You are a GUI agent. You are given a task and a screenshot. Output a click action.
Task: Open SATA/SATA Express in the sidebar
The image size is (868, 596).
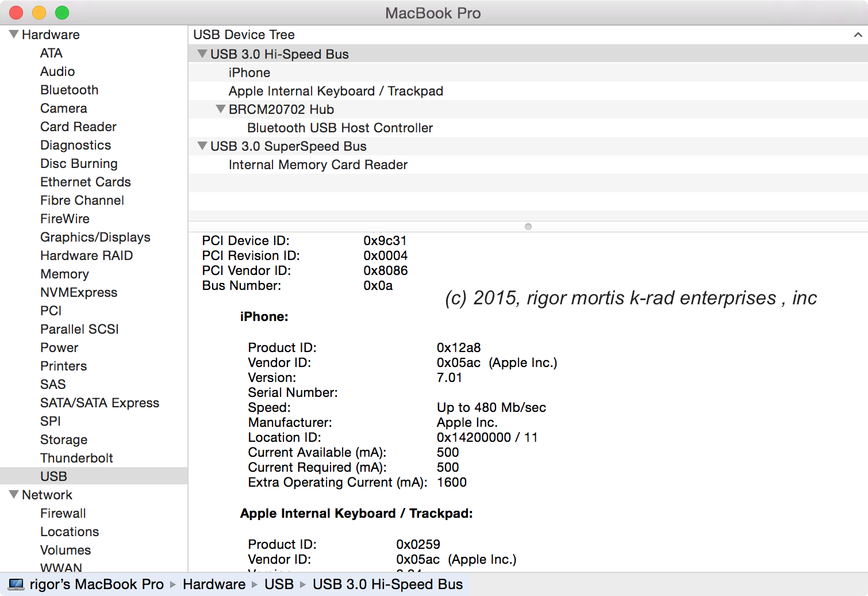[x=100, y=403]
